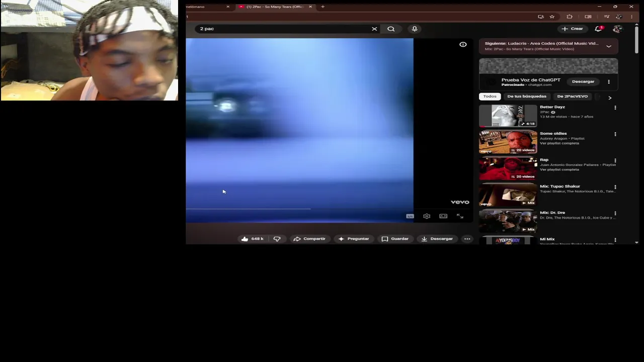Open a new browser tab

coord(323,7)
